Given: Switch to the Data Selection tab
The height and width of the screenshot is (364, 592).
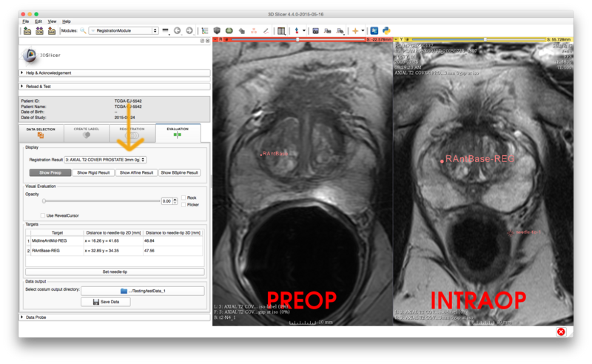Looking at the screenshot, I should [41, 133].
